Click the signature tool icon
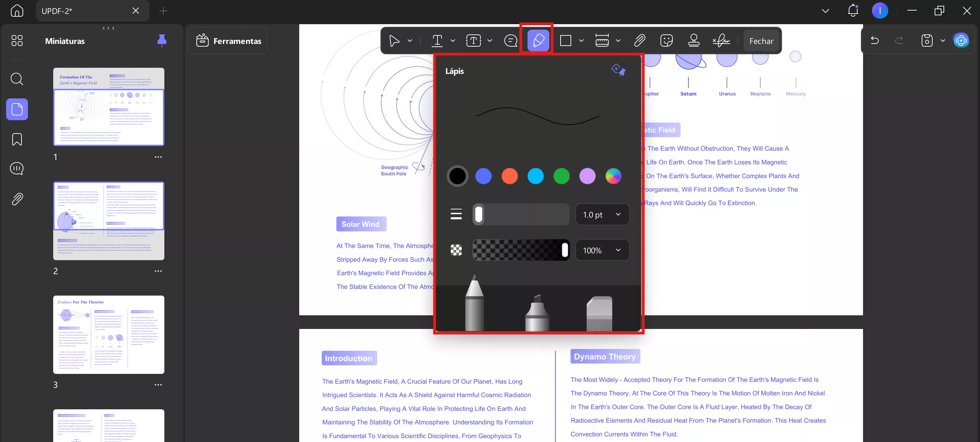 click(x=721, y=41)
